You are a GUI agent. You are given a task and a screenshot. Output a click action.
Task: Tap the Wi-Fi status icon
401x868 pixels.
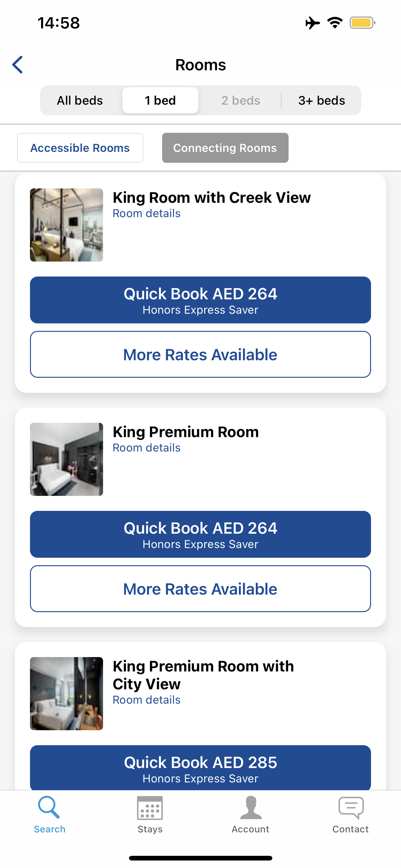click(335, 23)
